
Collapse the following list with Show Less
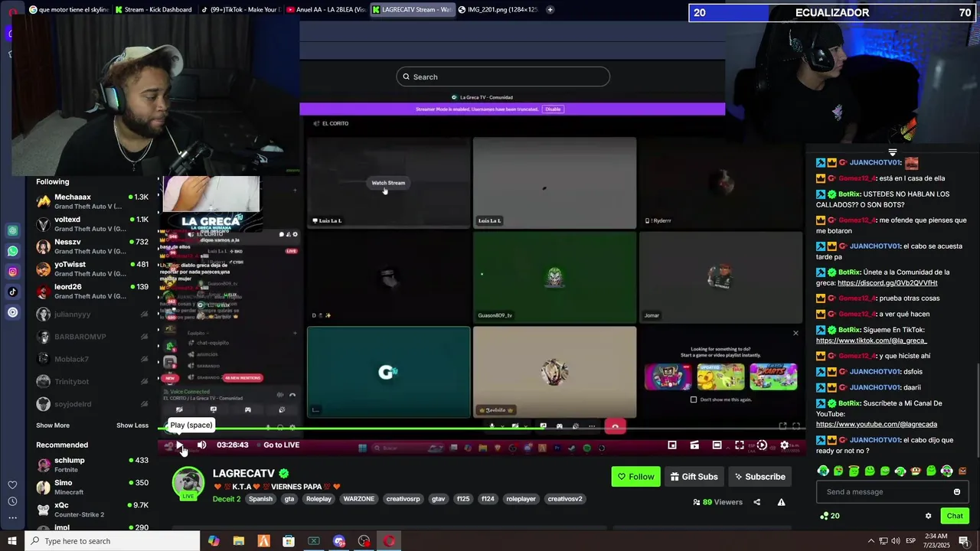coord(132,425)
